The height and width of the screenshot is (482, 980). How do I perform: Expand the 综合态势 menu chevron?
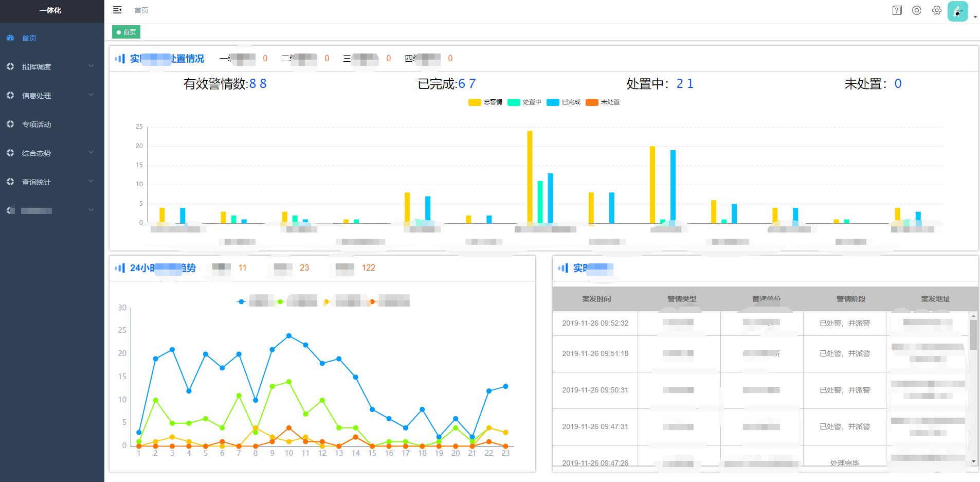pos(91,152)
